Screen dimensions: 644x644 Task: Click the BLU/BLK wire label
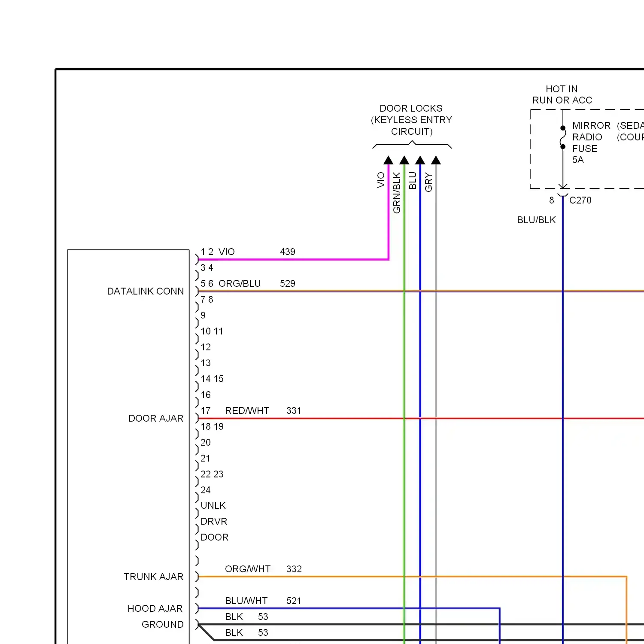click(536, 220)
